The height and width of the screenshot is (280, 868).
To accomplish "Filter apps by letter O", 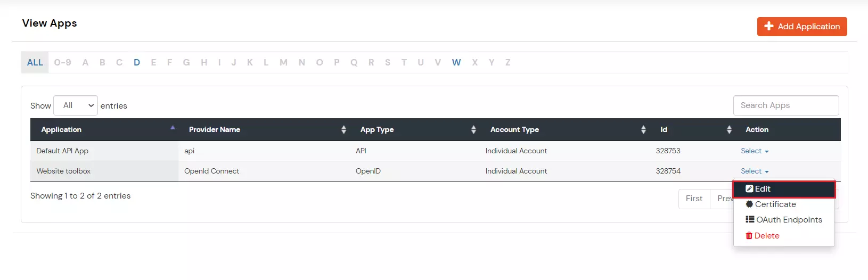I will (320, 62).
